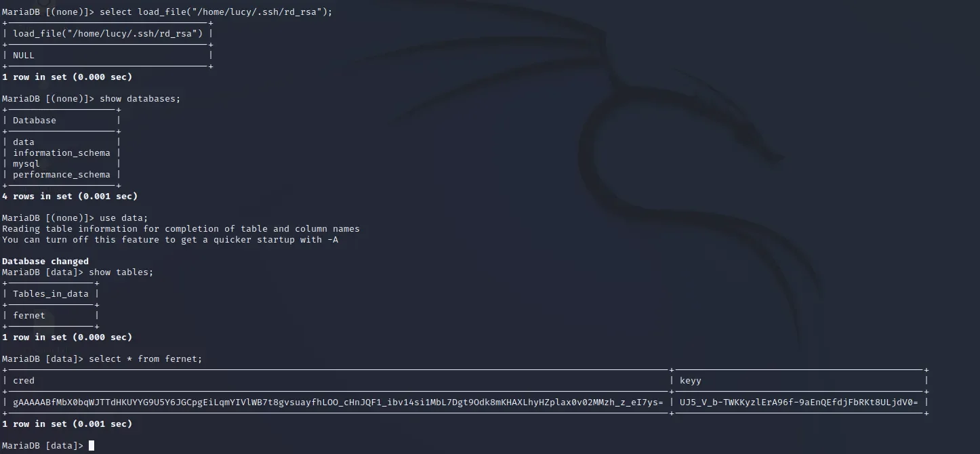The width and height of the screenshot is (980, 454).
Task: Click the Database column header
Action: 35,120
